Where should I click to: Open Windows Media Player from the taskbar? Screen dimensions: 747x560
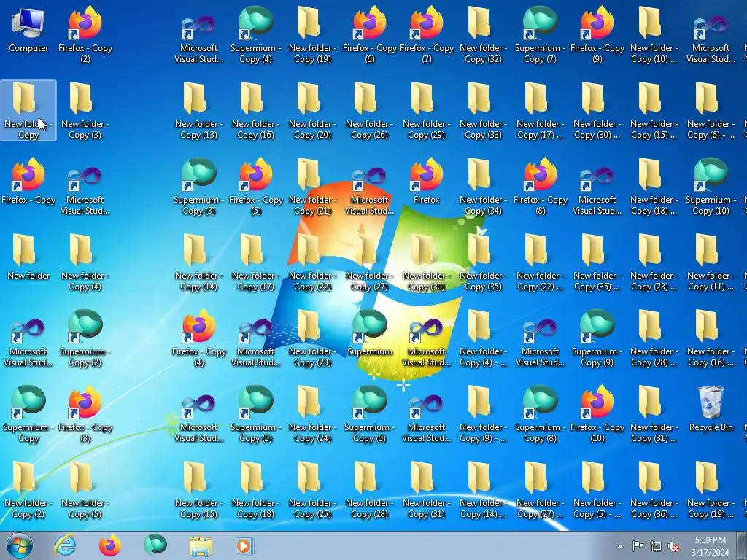(x=246, y=545)
